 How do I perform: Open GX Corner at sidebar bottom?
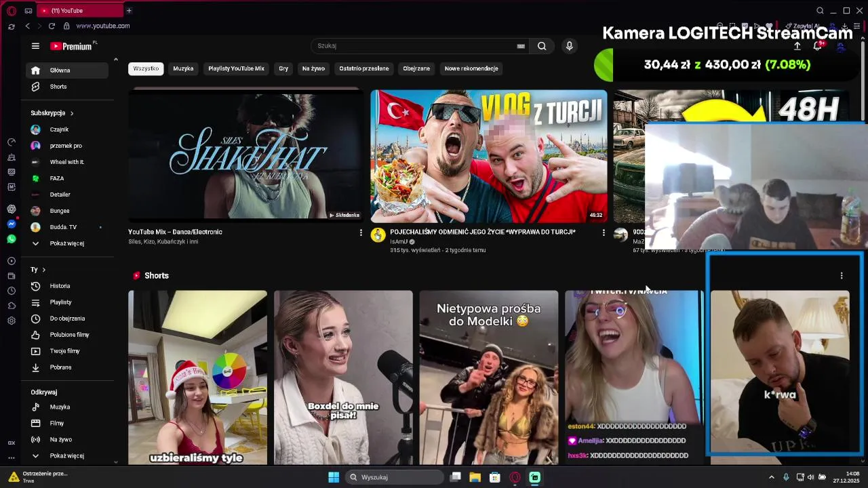[x=12, y=443]
